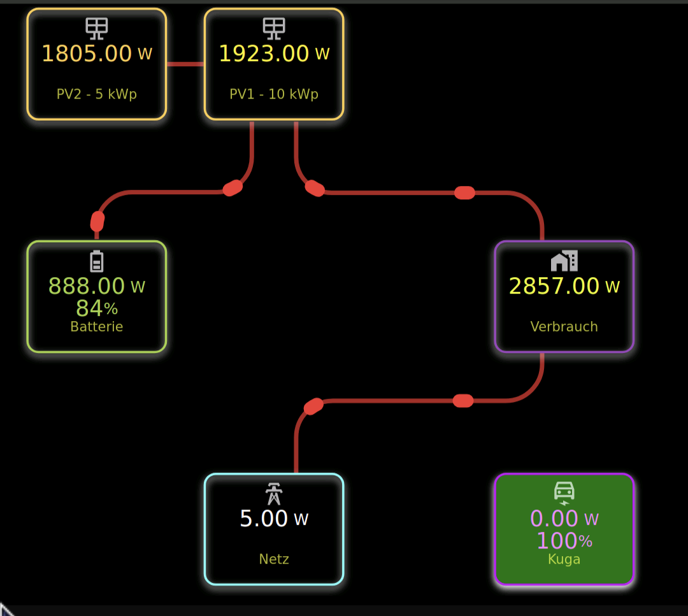Image resolution: width=688 pixels, height=616 pixels.
Task: Click the house icon above 2857.00 W
Action: 564,261
